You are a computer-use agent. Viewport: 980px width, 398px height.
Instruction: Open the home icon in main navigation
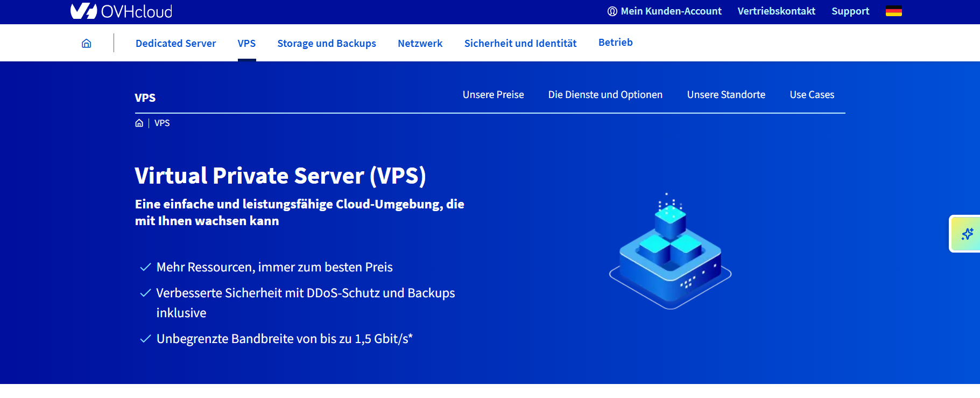tap(86, 43)
